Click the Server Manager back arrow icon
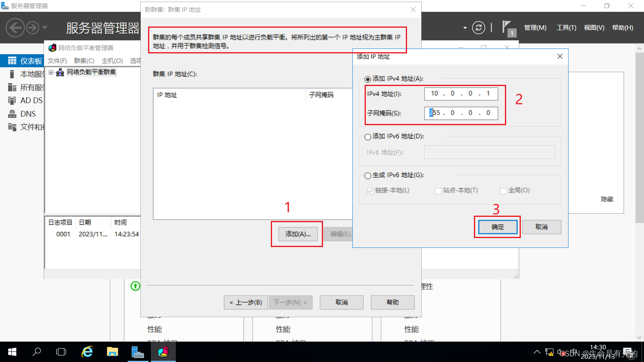 pos(15,28)
